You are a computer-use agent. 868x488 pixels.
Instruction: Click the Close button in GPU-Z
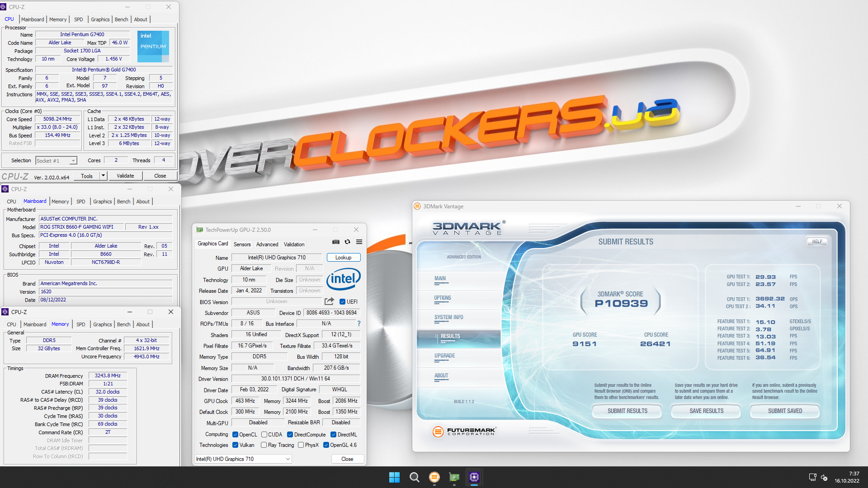coord(347,459)
